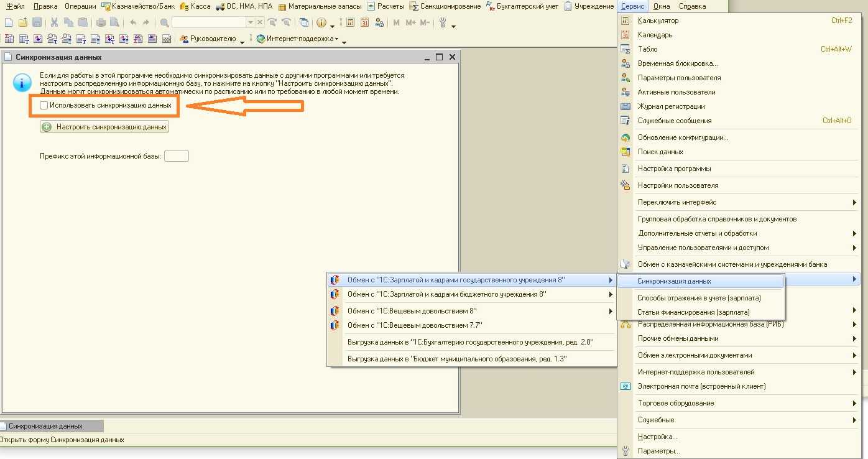Switch to Синхронизация данных window tab at bottom
This screenshot has height=459, width=868.
52,426
